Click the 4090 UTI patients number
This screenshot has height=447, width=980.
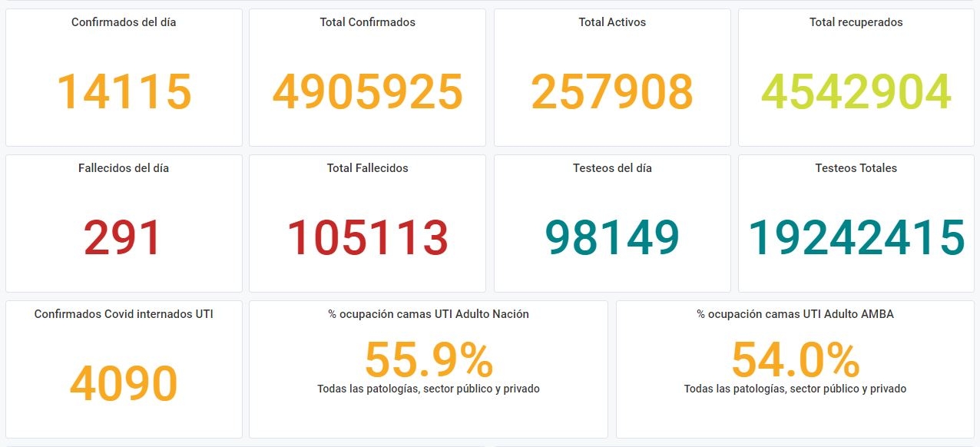[x=124, y=383]
